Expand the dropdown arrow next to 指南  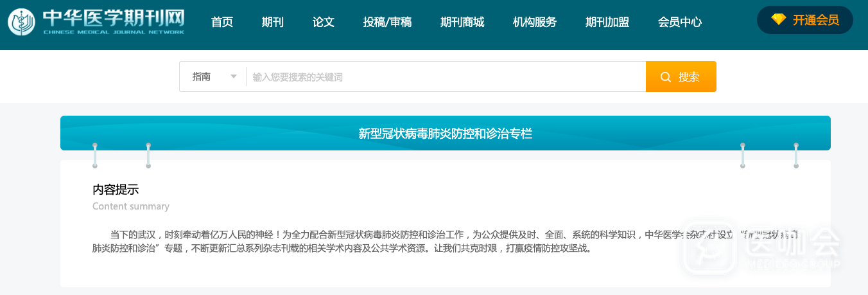[x=234, y=77]
